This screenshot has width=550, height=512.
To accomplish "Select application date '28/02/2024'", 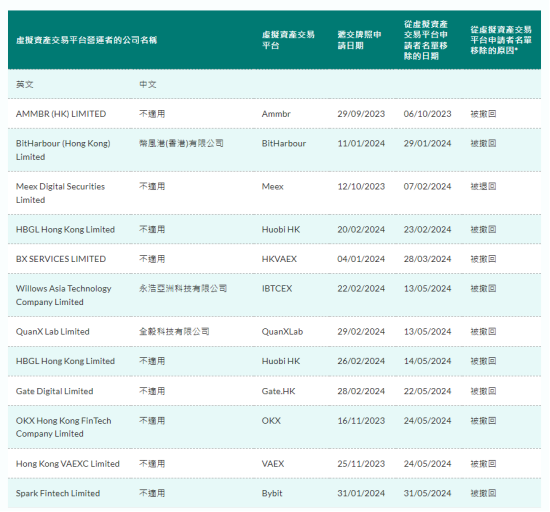I will point(361,391).
